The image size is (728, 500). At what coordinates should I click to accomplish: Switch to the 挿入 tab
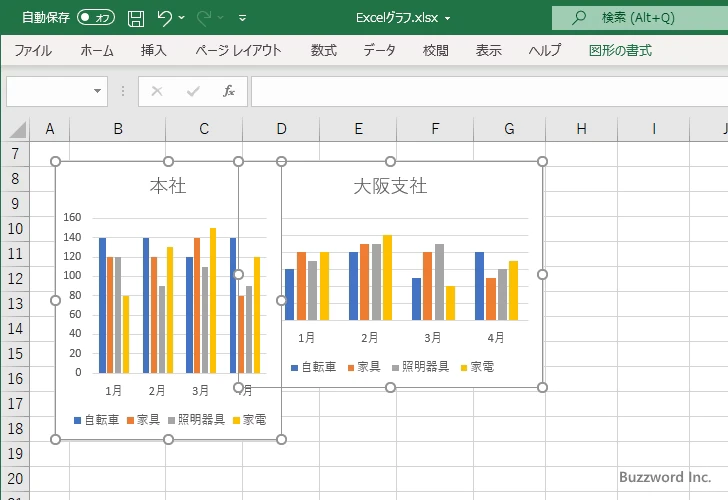[154, 50]
